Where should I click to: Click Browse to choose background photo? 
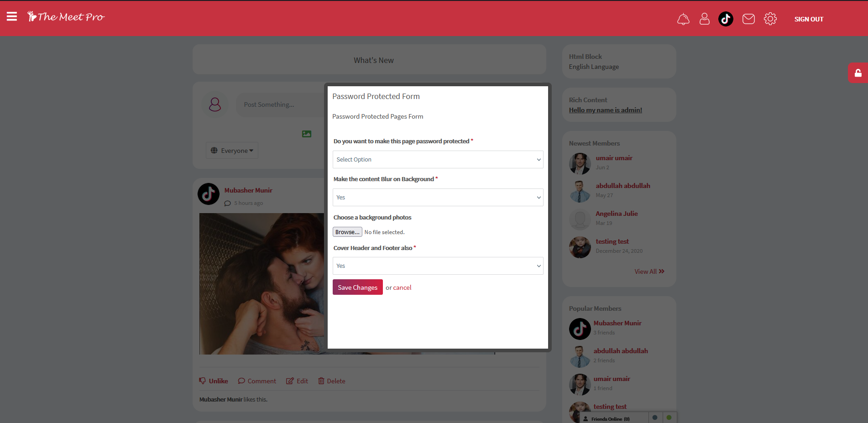click(x=347, y=232)
